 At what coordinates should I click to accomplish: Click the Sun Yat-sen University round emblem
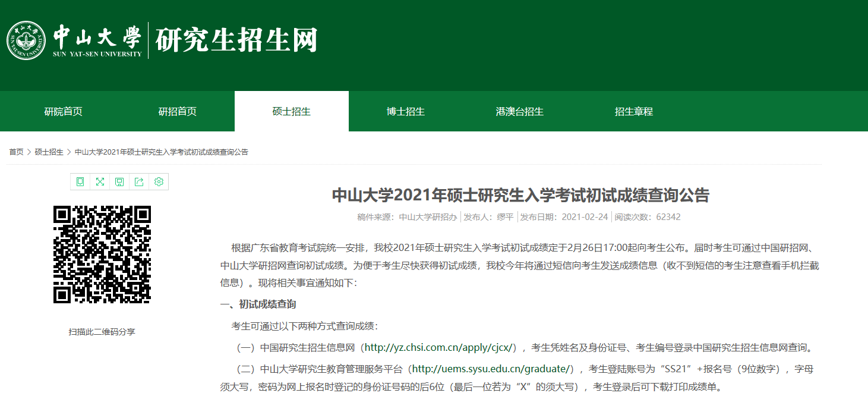pyautogui.click(x=26, y=40)
